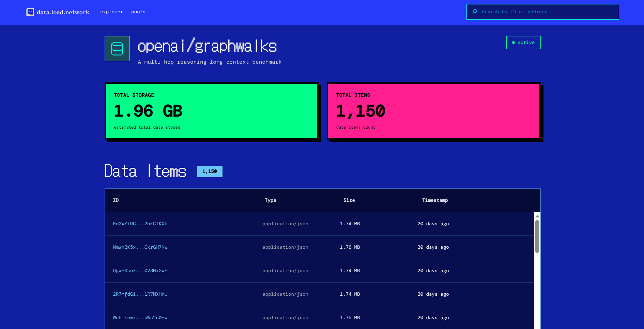Viewport: 644px width, 329px height.
Task: Click the green active status badge
Action: (523, 43)
